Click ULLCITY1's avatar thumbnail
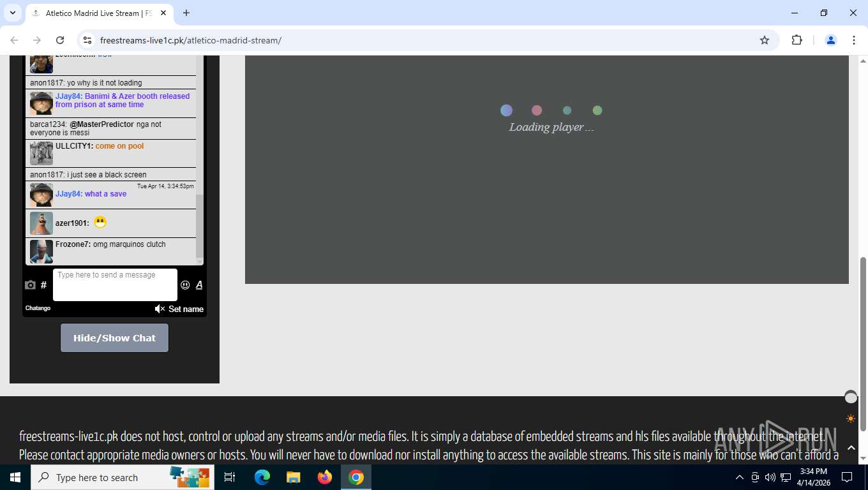Image resolution: width=868 pixels, height=490 pixels. click(41, 154)
